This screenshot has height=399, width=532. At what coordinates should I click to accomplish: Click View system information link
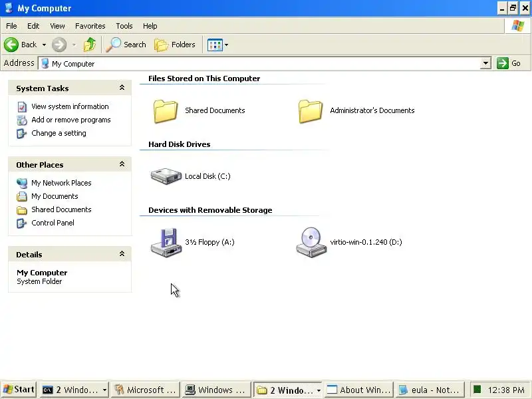coord(70,106)
